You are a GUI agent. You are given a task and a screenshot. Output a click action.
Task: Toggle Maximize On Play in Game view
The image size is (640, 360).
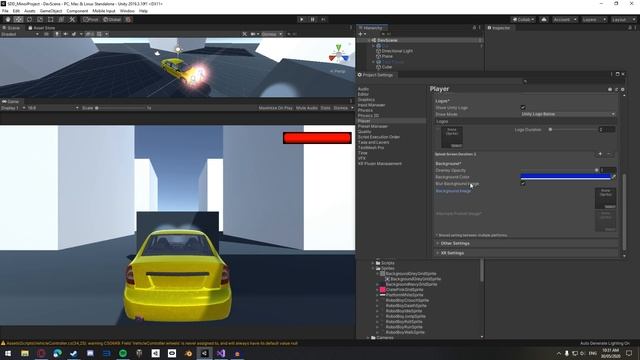(276, 108)
